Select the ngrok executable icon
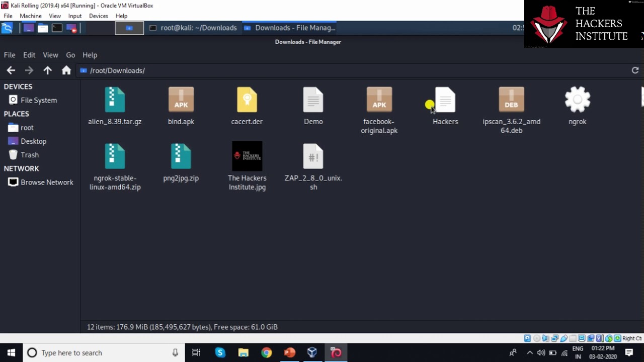 [577, 100]
